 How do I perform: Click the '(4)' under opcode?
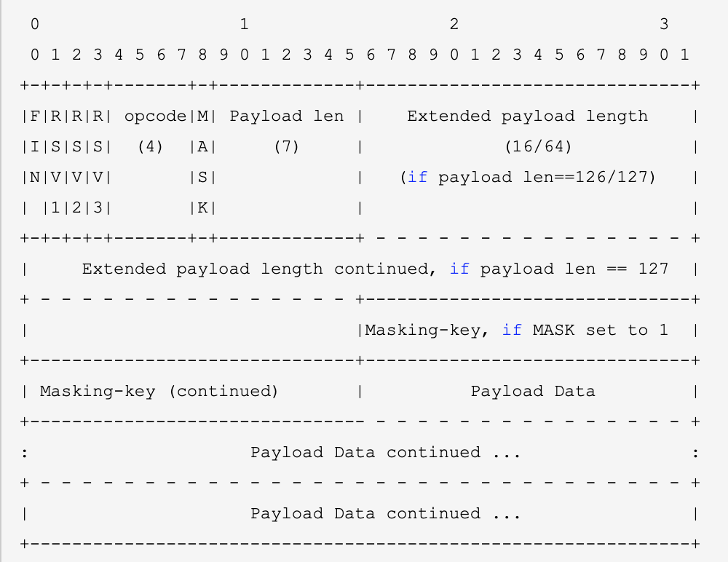151,147
